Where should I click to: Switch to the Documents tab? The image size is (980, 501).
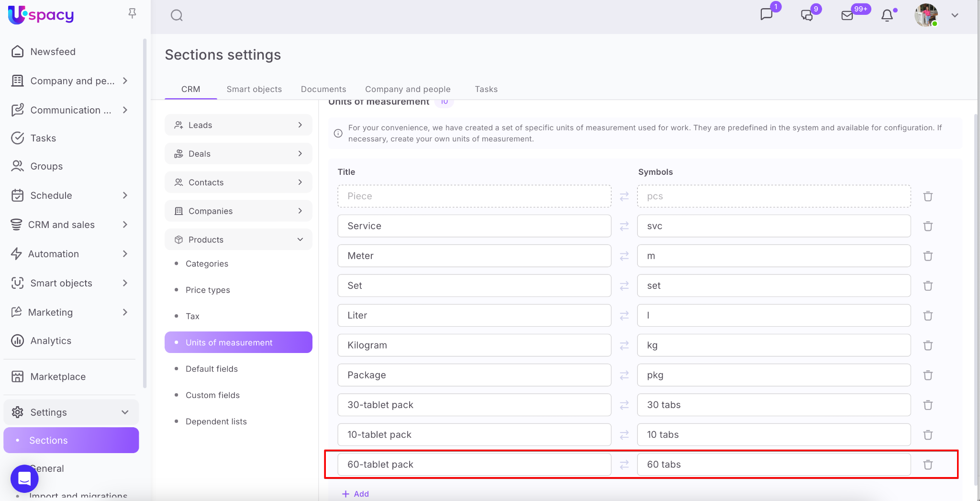tap(323, 89)
